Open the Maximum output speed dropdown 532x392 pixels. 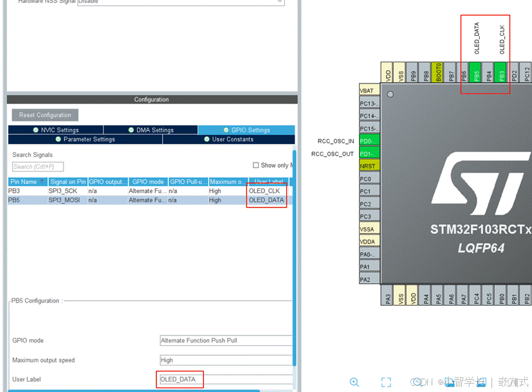[226, 360]
